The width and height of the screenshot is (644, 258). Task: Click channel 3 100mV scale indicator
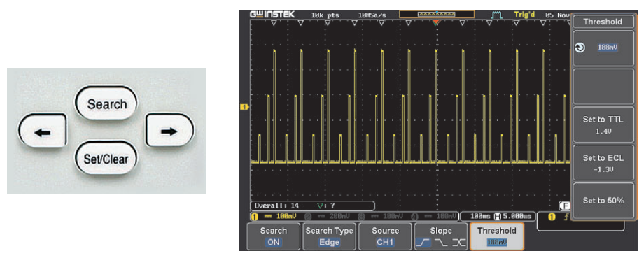pos(380,216)
